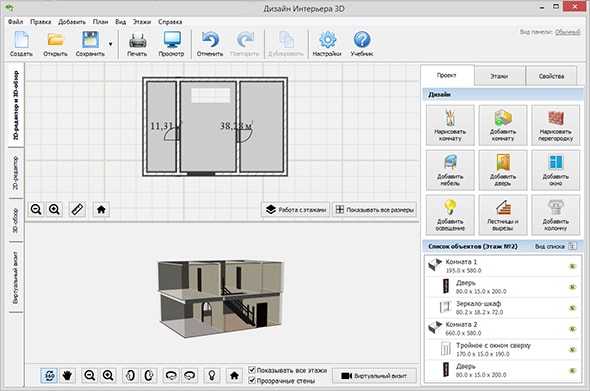Toggle visibility of Комната 2
Viewport: 590px width, 391px height.
point(572,329)
